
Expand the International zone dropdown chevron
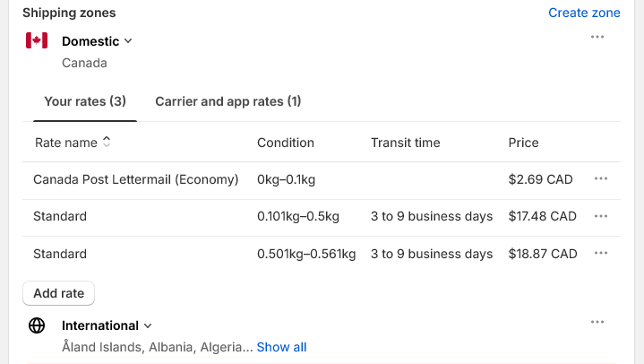pos(148,325)
